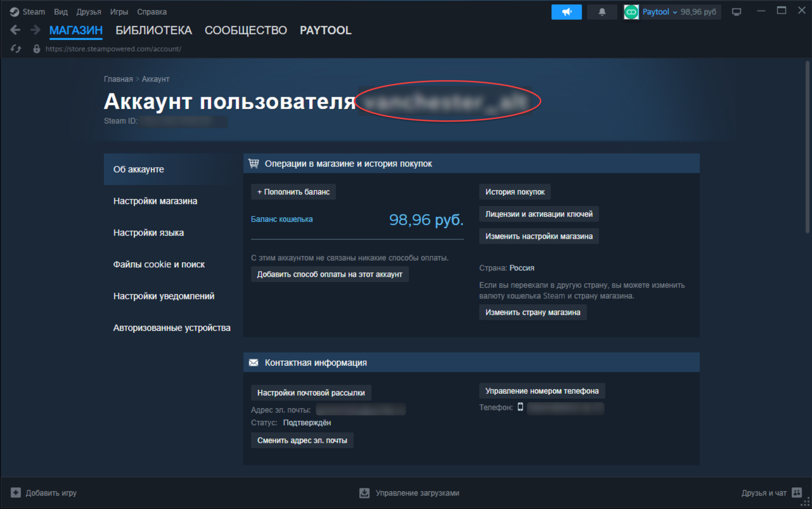Click Изменить настройки магазина button
Image resolution: width=812 pixels, height=509 pixels.
point(539,236)
